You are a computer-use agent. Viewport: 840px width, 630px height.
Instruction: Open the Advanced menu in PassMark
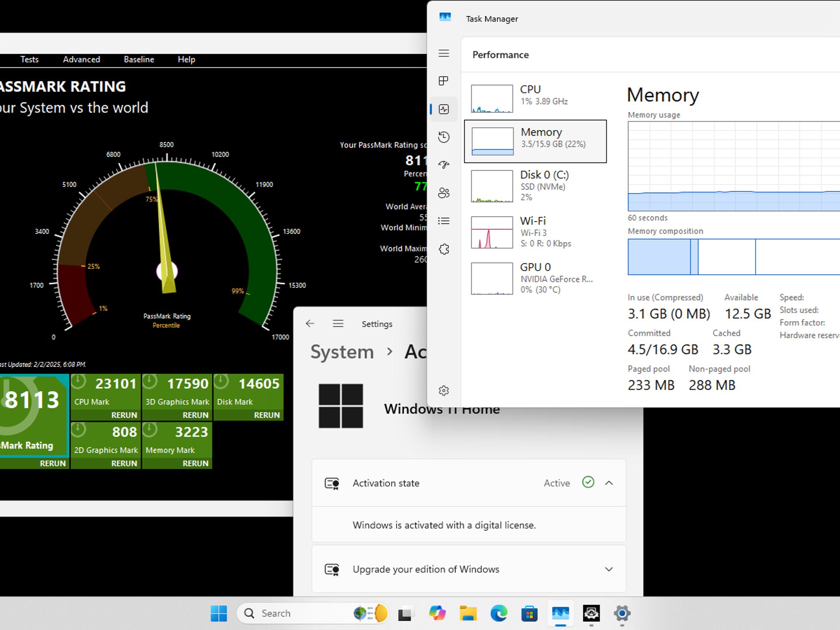(x=81, y=59)
